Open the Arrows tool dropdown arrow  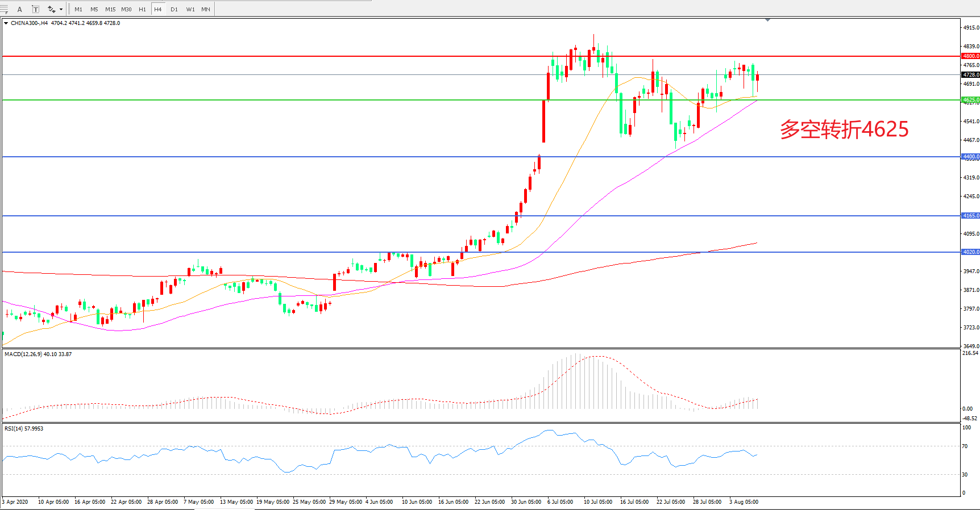(61, 9)
